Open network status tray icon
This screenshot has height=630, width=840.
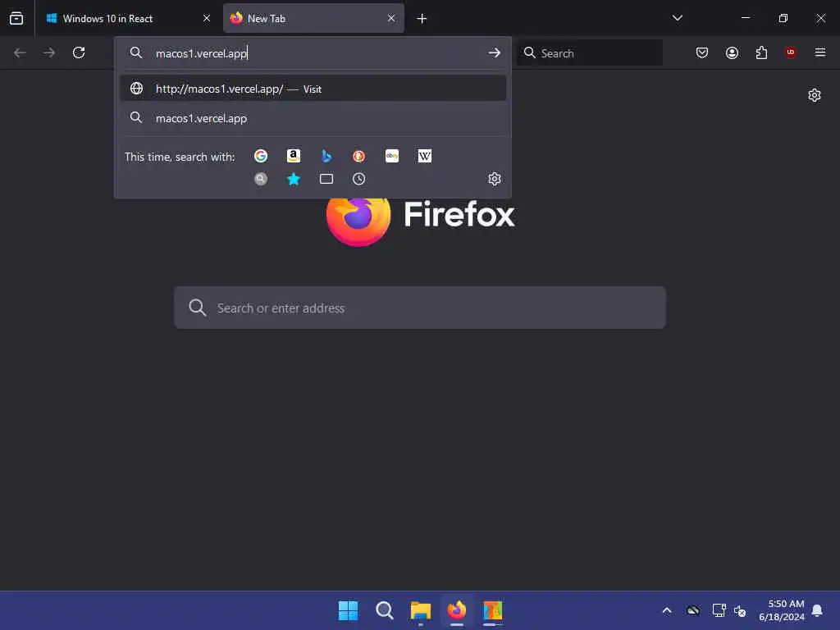[719, 610]
